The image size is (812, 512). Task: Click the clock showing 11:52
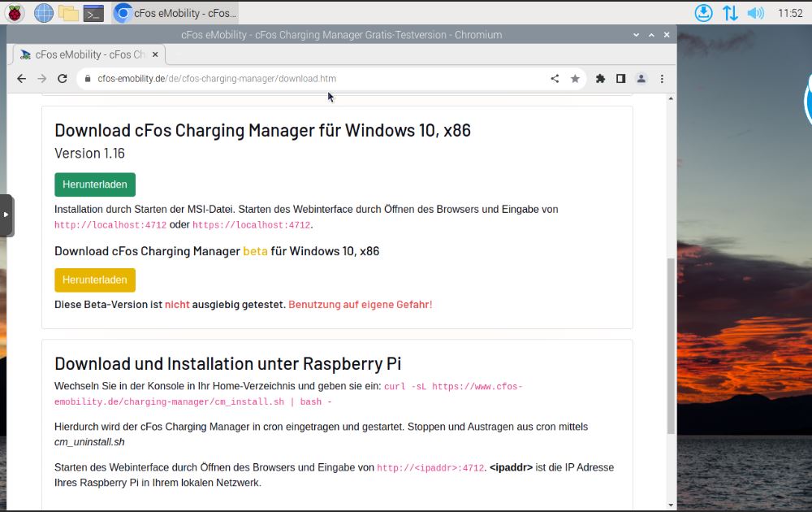(x=790, y=13)
